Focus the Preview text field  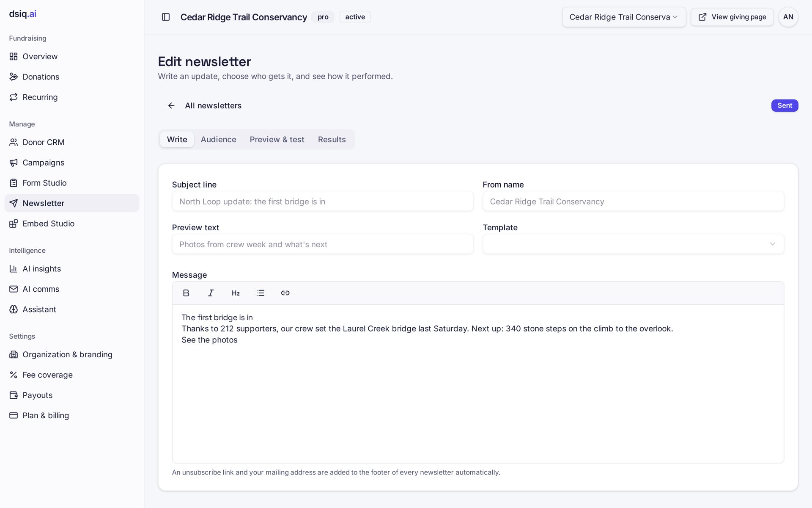point(323,244)
